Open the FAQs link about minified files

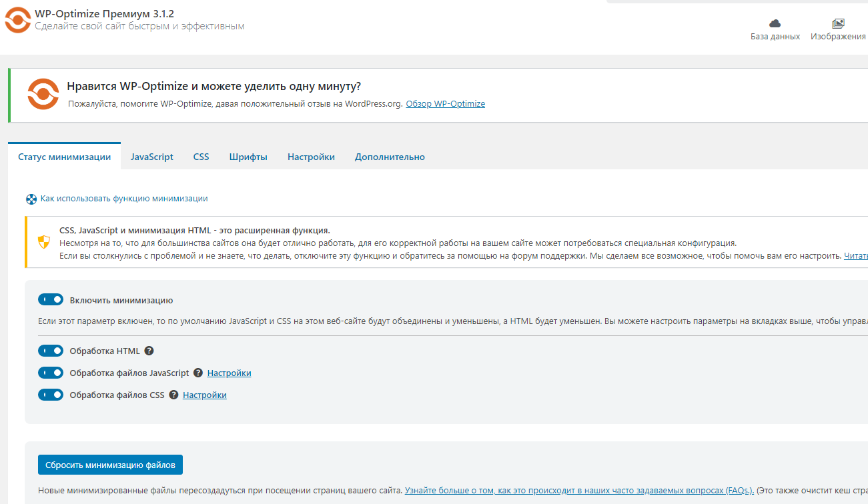coord(579,490)
